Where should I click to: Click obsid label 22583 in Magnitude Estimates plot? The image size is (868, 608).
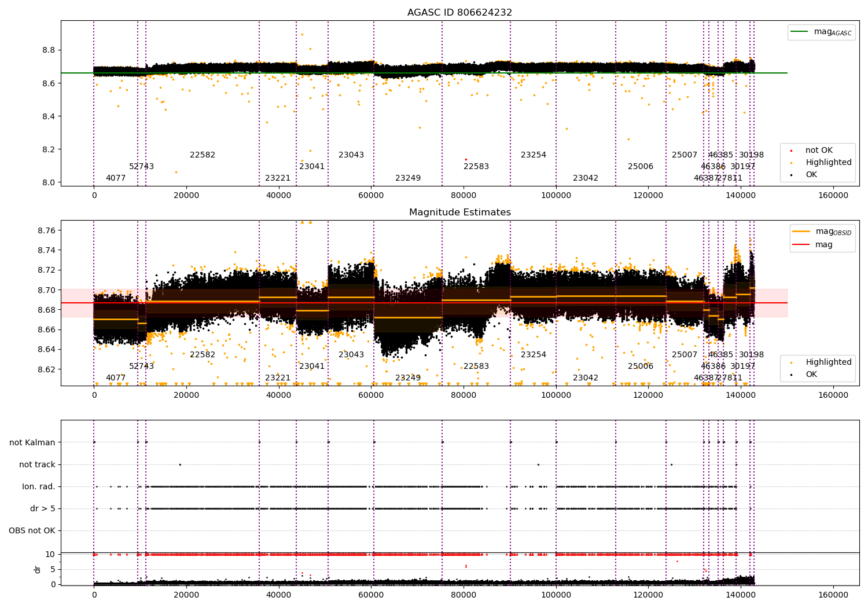pyautogui.click(x=476, y=366)
